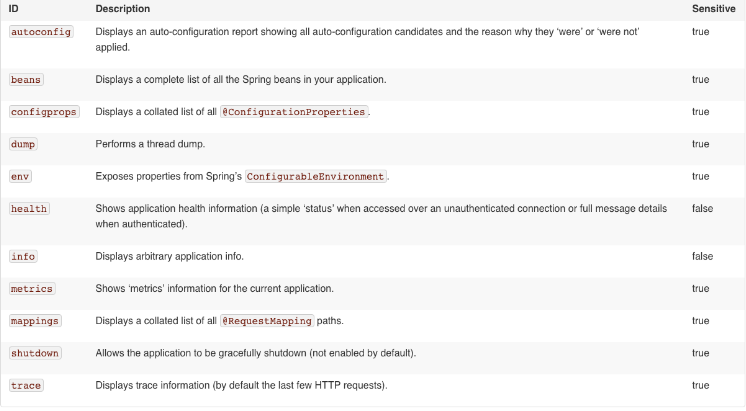
Task: Click the autoconfig endpoint ID
Action: 41,32
